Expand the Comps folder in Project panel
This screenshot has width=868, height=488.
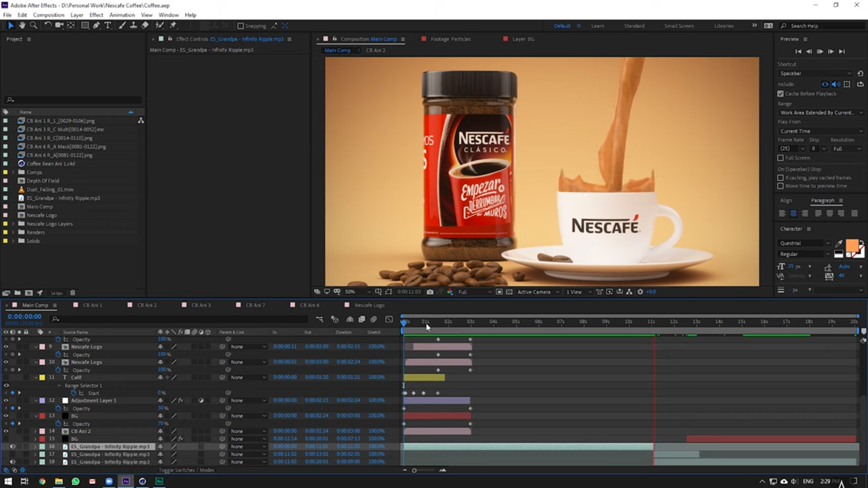click(x=13, y=172)
